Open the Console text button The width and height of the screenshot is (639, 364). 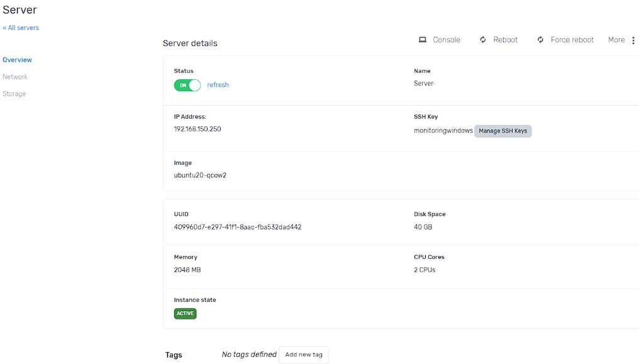[447, 40]
